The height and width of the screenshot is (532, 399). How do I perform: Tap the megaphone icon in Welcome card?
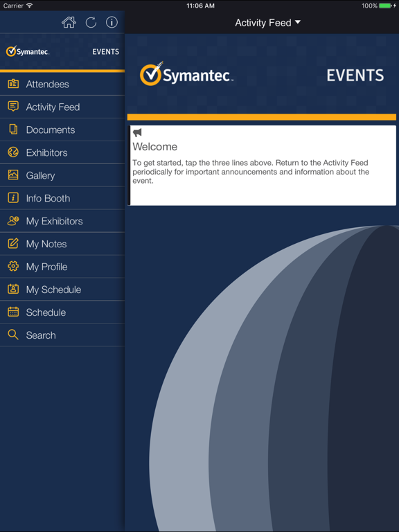137,132
